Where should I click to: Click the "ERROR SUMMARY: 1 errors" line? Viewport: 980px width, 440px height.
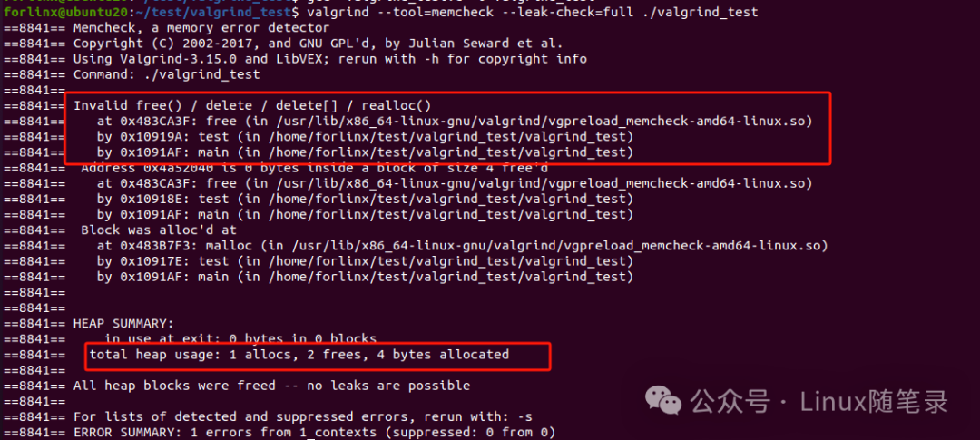313,432
